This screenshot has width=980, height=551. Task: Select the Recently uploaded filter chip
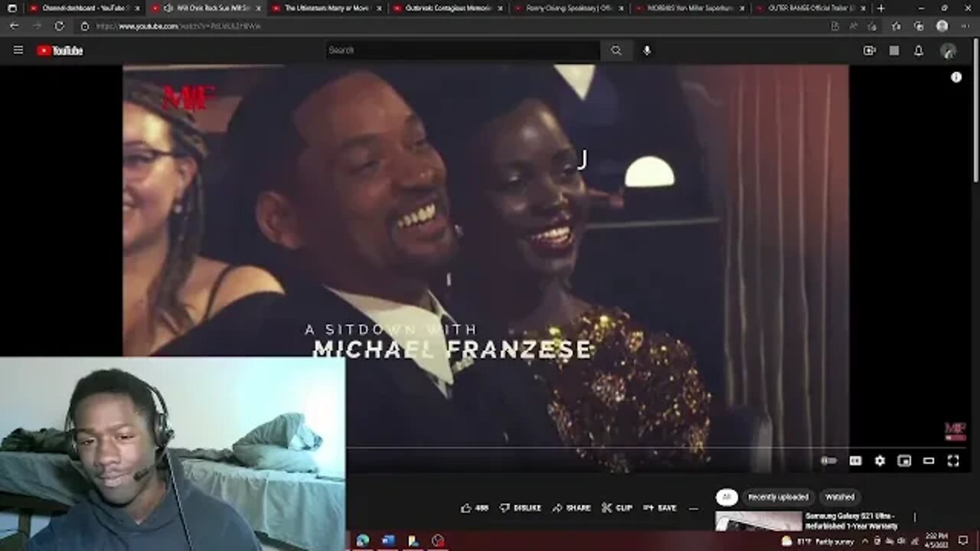pos(778,497)
